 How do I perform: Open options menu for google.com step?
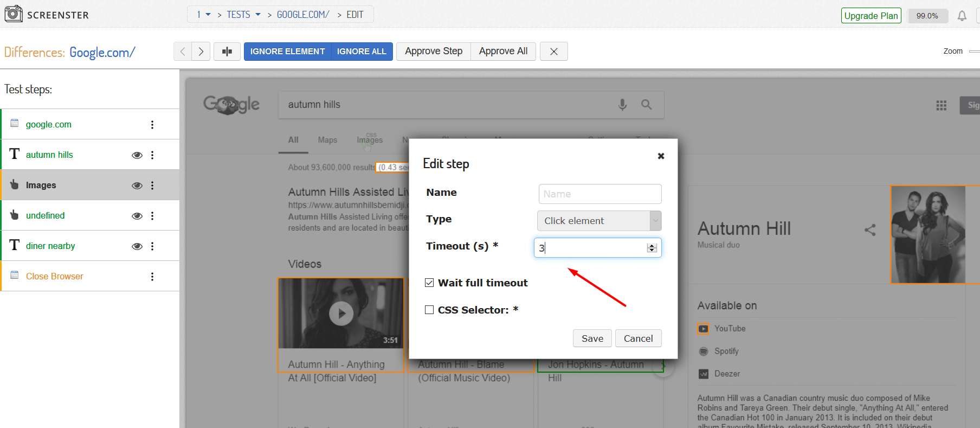[152, 125]
